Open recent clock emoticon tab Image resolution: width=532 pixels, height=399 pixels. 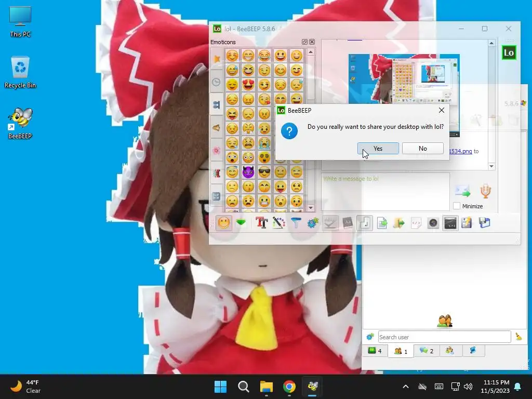point(217,82)
